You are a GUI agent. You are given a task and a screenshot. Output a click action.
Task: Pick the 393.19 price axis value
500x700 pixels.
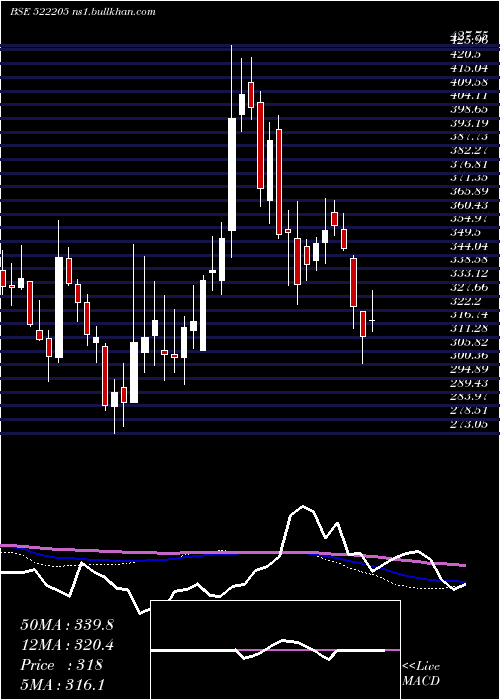point(469,123)
